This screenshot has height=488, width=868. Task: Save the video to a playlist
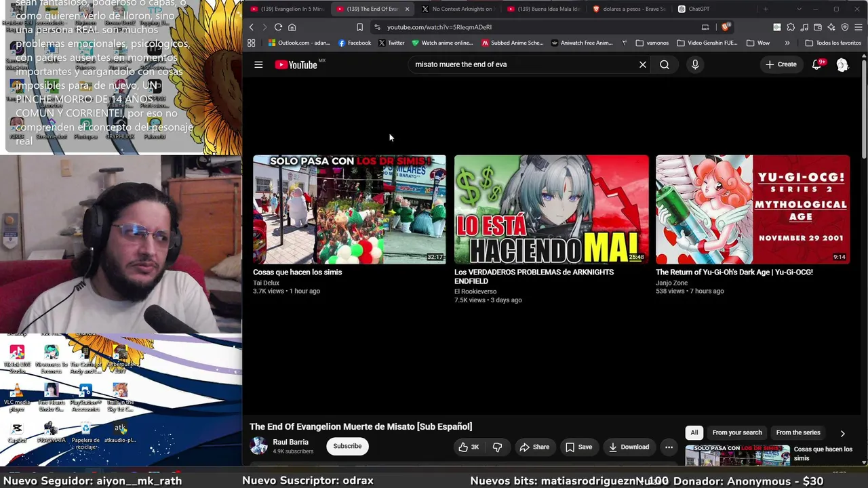(x=578, y=447)
